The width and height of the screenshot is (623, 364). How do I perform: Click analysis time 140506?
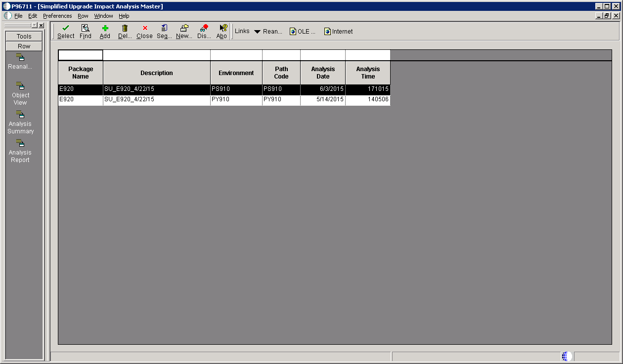[x=368, y=100]
